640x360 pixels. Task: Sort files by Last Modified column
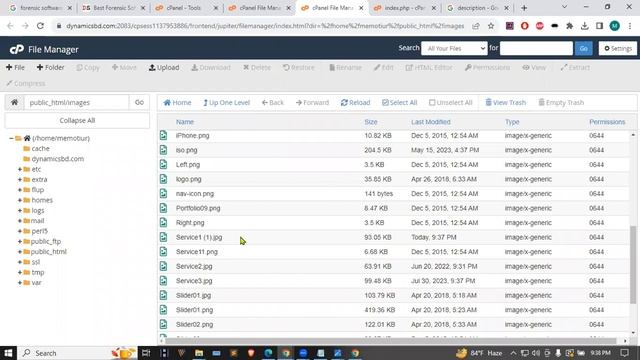click(431, 122)
